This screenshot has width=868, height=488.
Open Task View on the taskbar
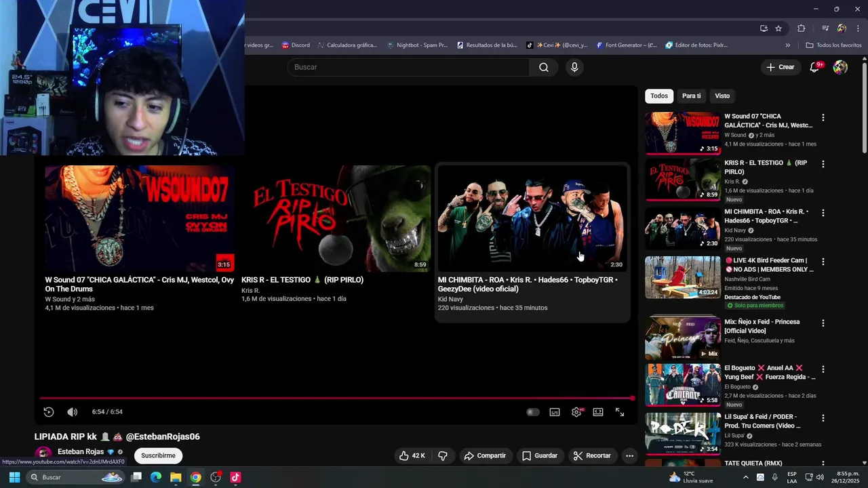(x=136, y=477)
